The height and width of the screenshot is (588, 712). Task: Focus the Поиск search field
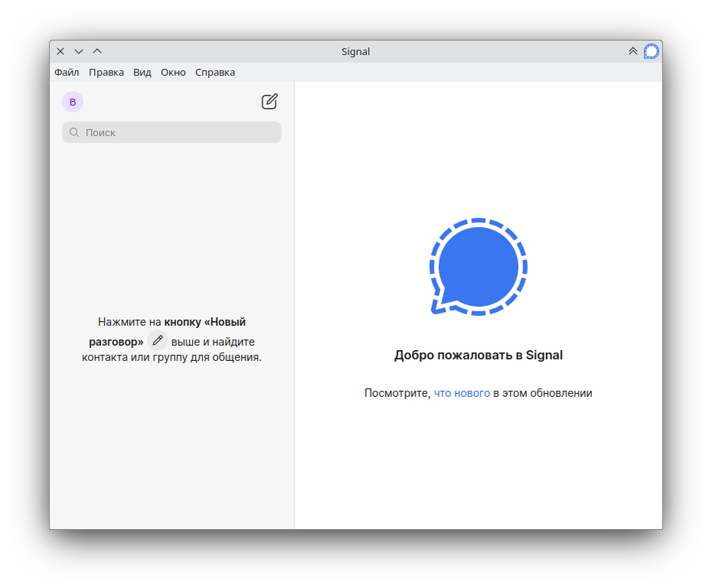pyautogui.click(x=171, y=132)
